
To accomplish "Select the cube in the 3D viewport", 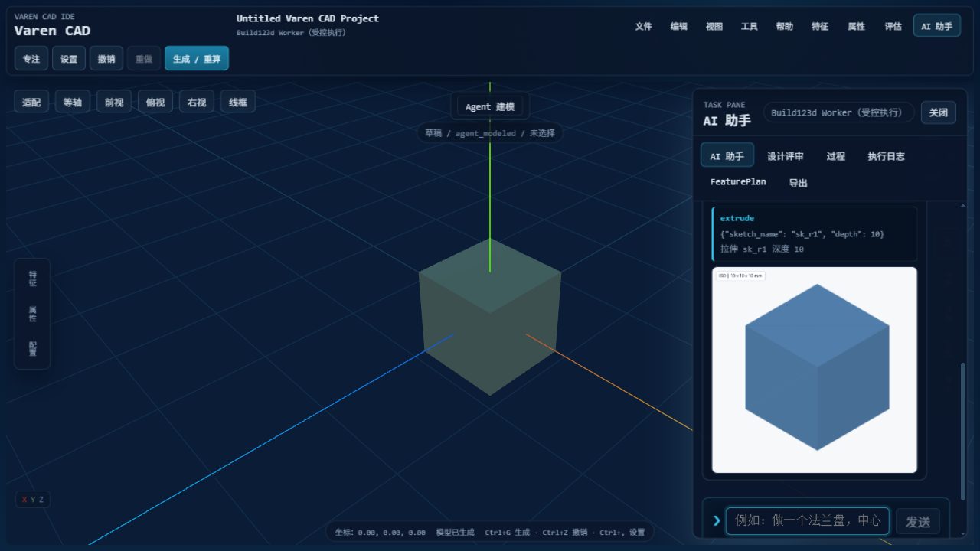I will pos(490,316).
